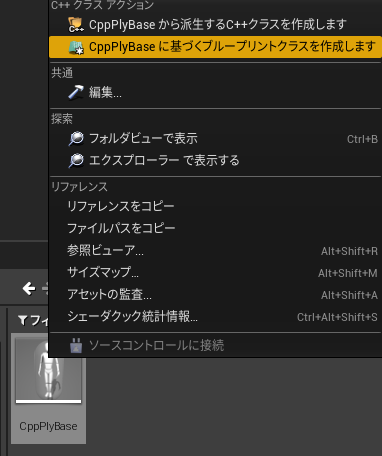Select the CppPlyBase asset thumbnail
This screenshot has height=456, width=382.
click(48, 388)
